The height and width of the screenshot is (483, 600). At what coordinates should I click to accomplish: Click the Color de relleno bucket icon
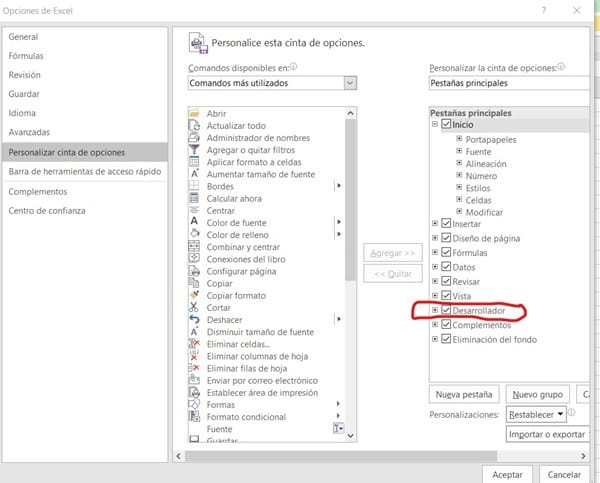(x=194, y=235)
